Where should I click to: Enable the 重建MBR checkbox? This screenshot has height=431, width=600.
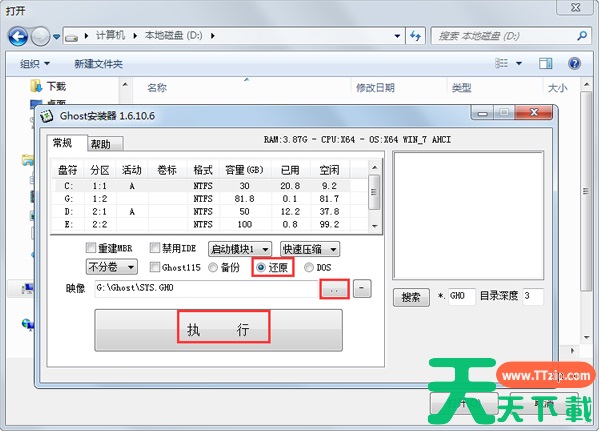click(x=91, y=248)
